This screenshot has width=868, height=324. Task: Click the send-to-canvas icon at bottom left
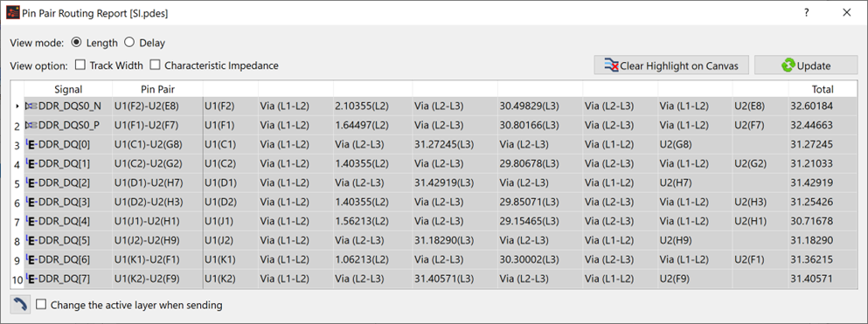click(20, 304)
